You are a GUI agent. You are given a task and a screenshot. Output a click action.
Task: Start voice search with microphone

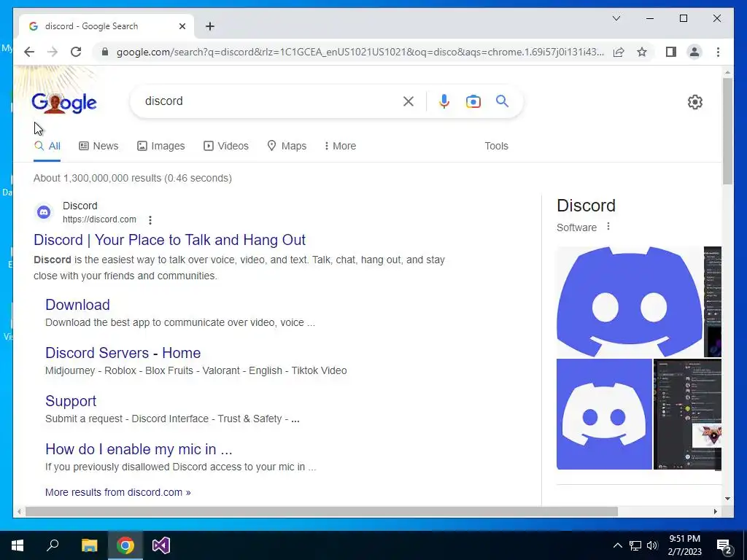point(444,101)
